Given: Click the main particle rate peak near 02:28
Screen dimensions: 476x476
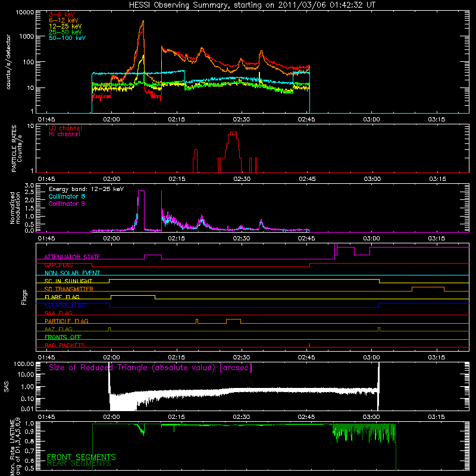Looking at the screenshot, I should (x=233, y=133).
